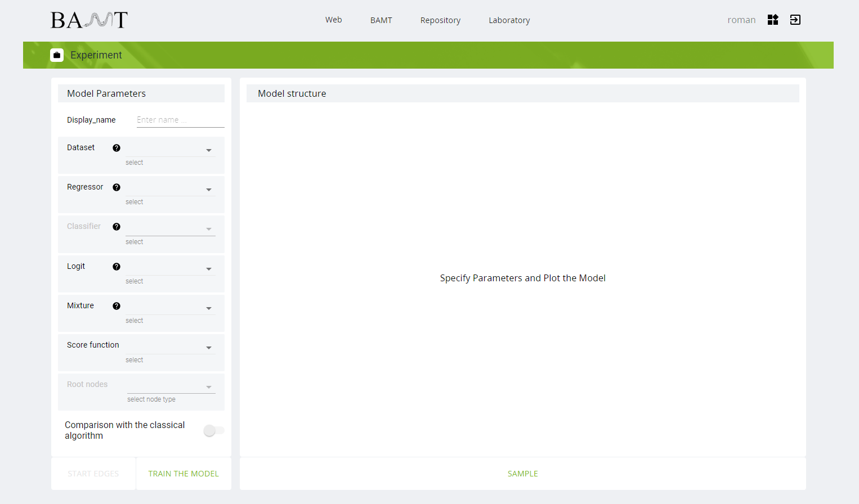Open the Mixture dropdown
The width and height of the screenshot is (859, 504).
click(x=171, y=307)
